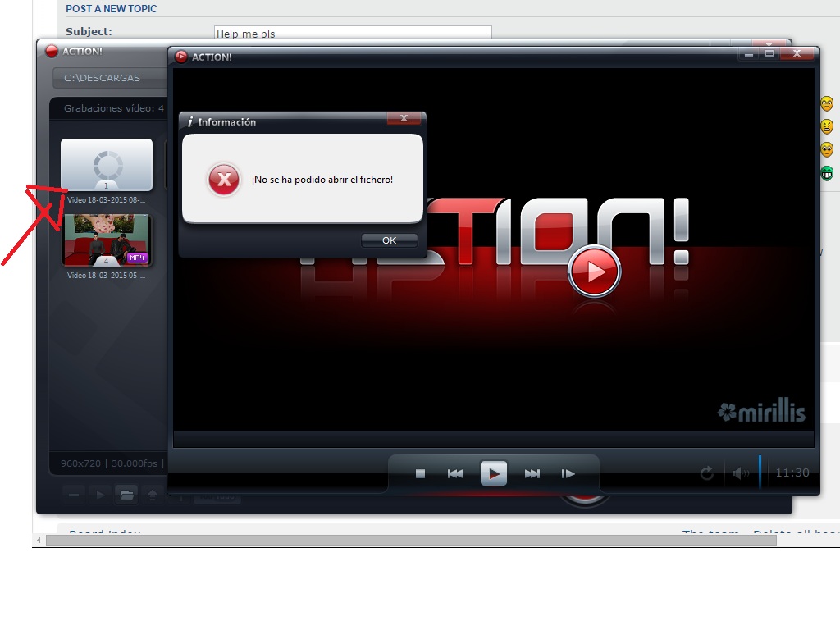Select the MP4 video thumbnail 18-03-2015 05
This screenshot has height=630, width=840.
click(107, 240)
